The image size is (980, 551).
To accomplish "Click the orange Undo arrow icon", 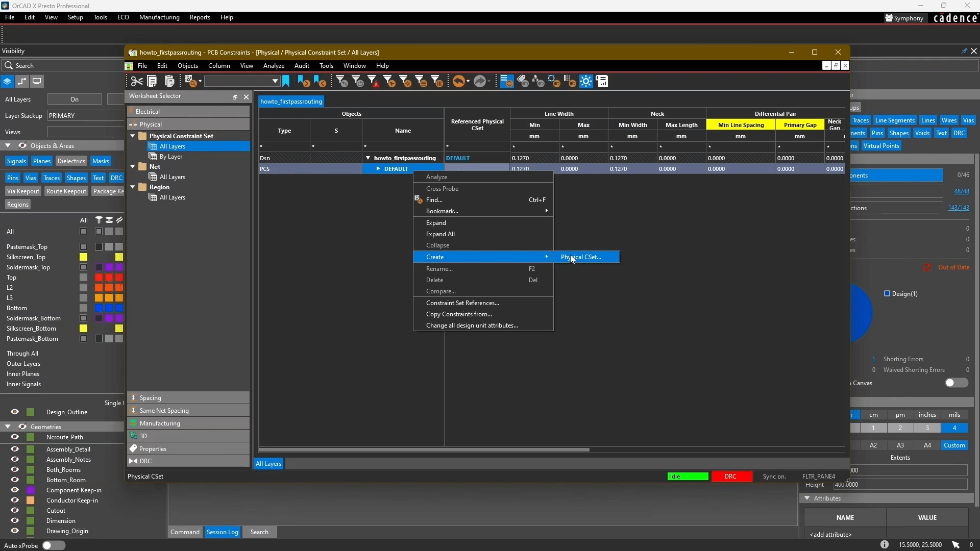I will tap(459, 81).
